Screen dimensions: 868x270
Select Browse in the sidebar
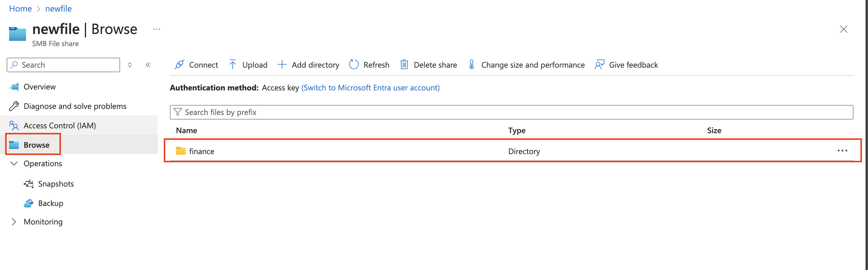(36, 145)
